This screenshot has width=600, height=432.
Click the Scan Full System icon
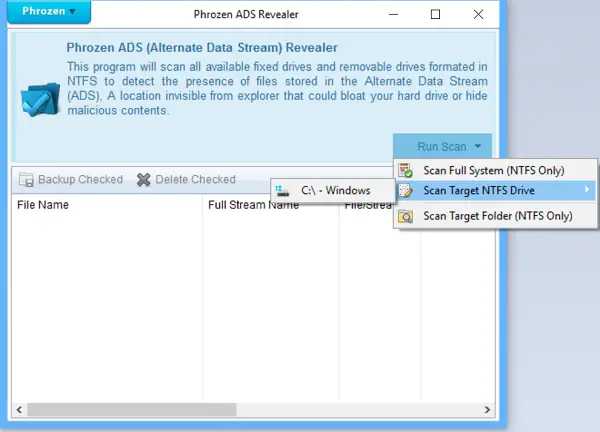coord(405,170)
